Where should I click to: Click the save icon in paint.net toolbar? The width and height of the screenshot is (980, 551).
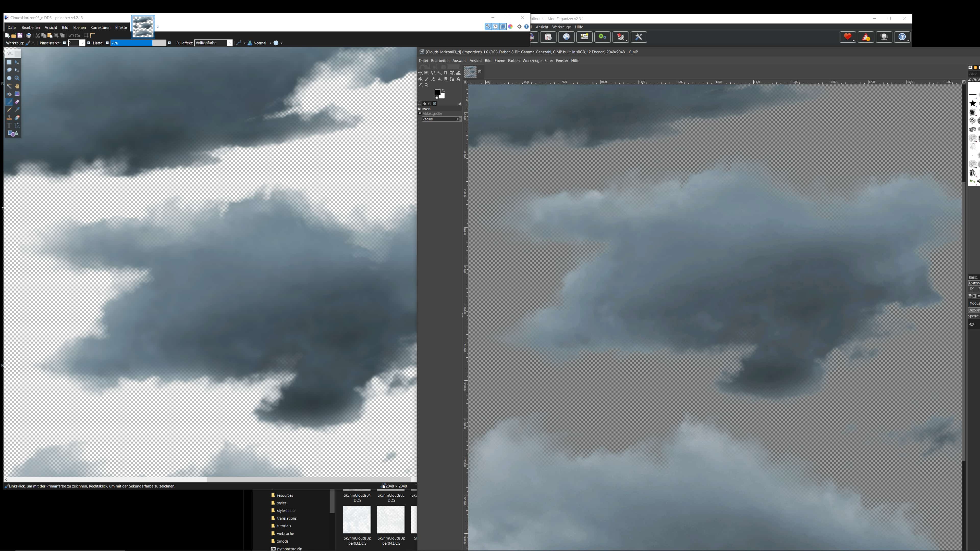click(x=20, y=35)
